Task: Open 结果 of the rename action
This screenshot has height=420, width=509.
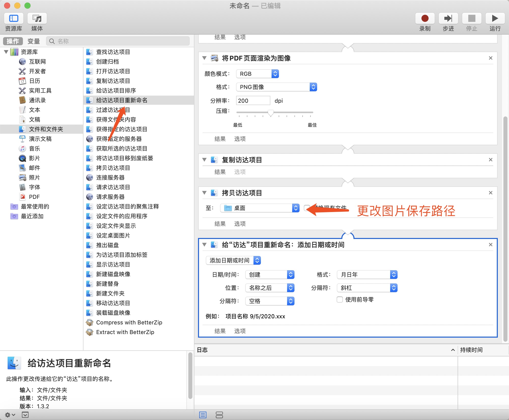Action: pyautogui.click(x=220, y=331)
